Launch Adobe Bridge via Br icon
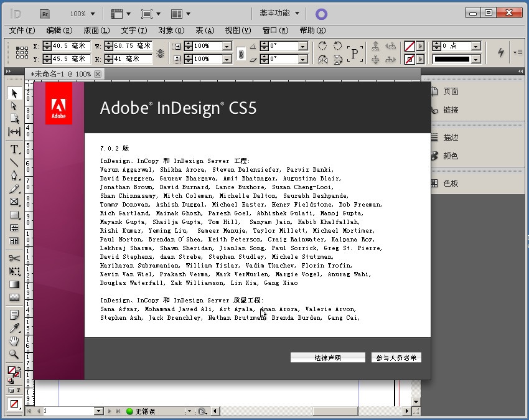This screenshot has width=529, height=420. click(45, 13)
